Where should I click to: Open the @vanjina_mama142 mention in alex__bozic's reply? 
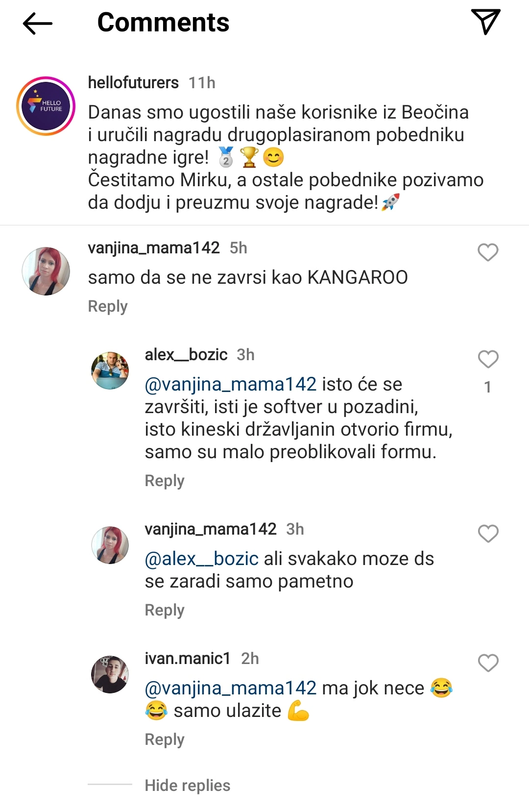tap(229, 385)
